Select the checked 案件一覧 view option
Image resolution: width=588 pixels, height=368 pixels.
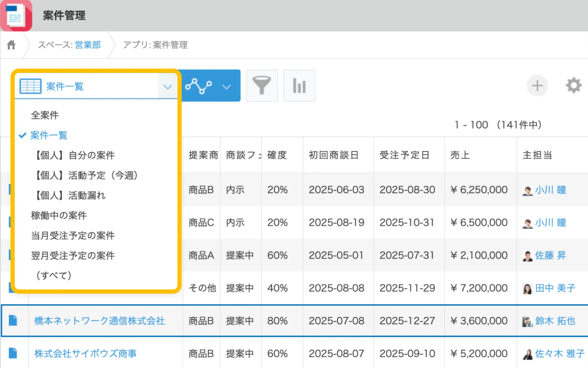[x=49, y=135]
